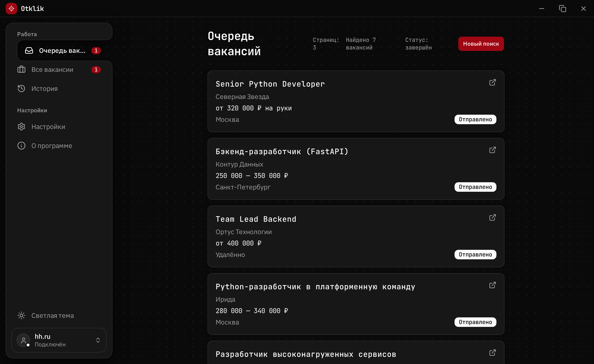Click company name Контур Данных
The height and width of the screenshot is (364, 594).
click(x=239, y=164)
